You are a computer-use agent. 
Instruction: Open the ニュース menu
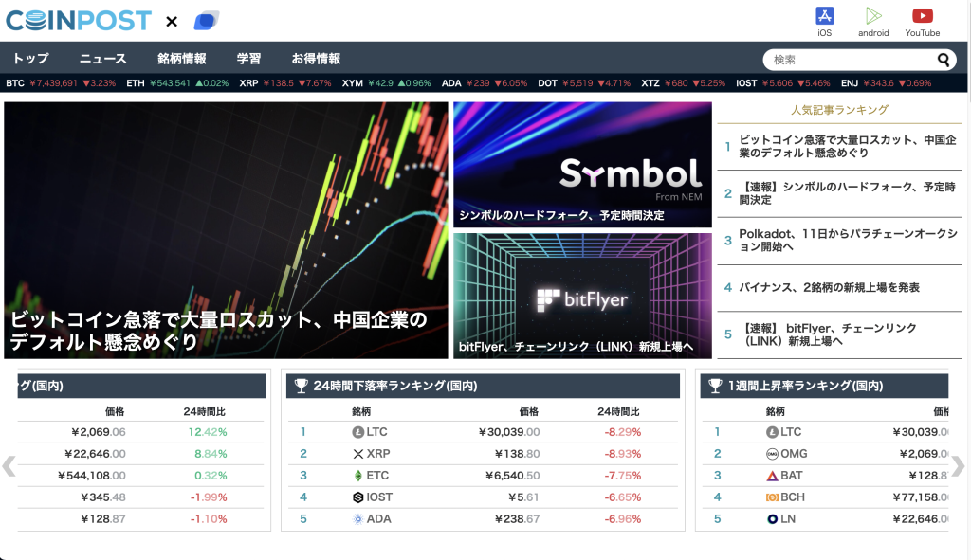[102, 58]
